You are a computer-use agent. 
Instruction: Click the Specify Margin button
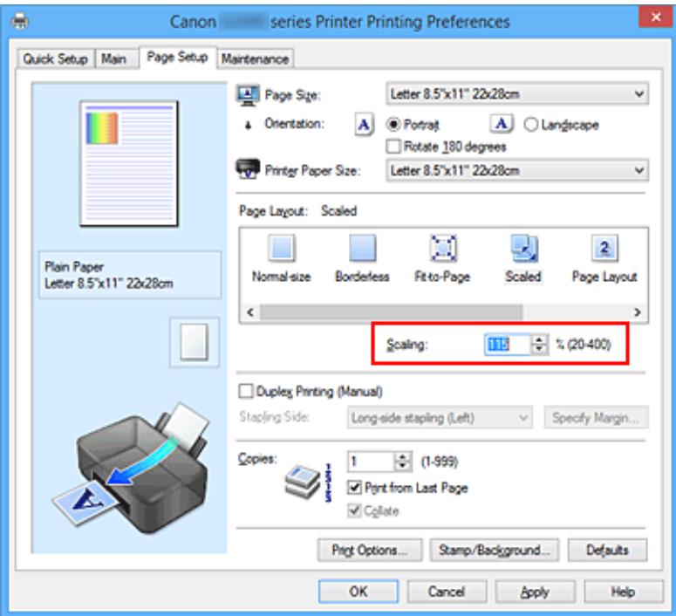point(596,418)
